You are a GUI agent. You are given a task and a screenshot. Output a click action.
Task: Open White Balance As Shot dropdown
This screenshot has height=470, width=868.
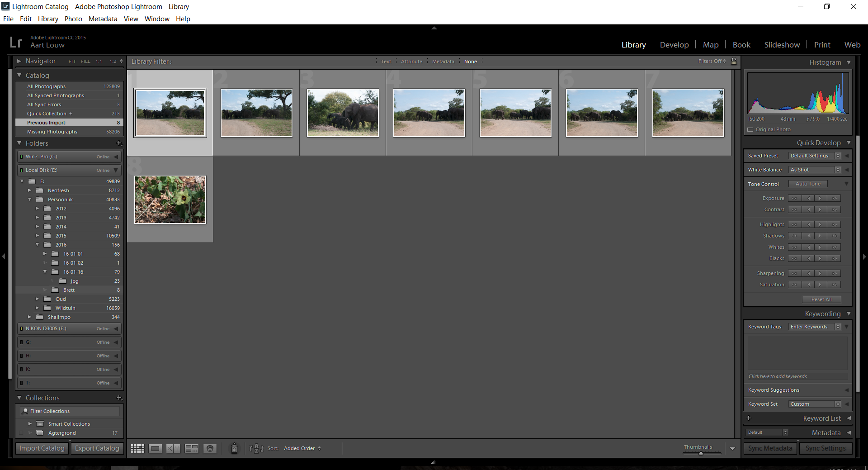point(815,170)
